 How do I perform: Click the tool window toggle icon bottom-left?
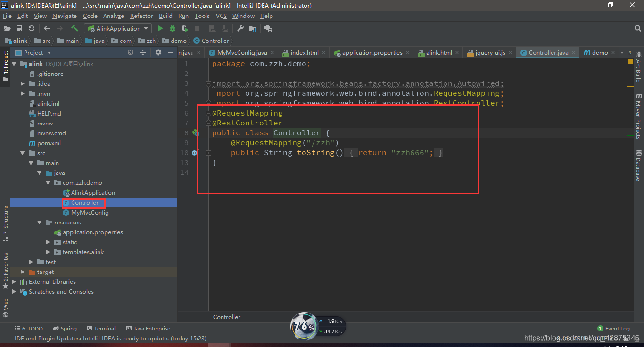click(x=7, y=338)
